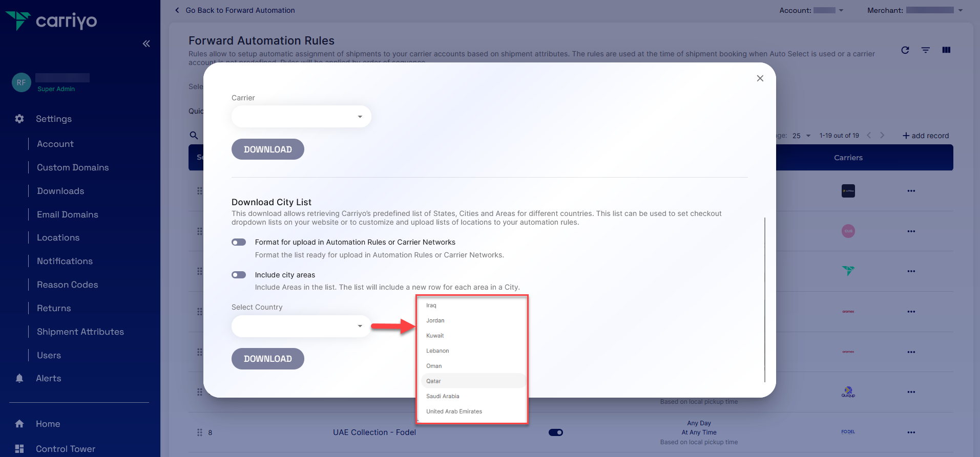Open Account settings in sidebar

click(x=55, y=144)
